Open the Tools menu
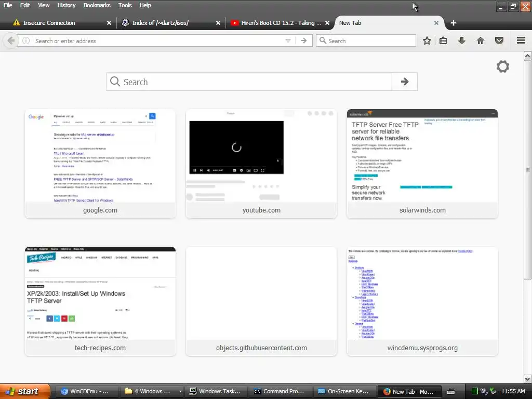 125,5
